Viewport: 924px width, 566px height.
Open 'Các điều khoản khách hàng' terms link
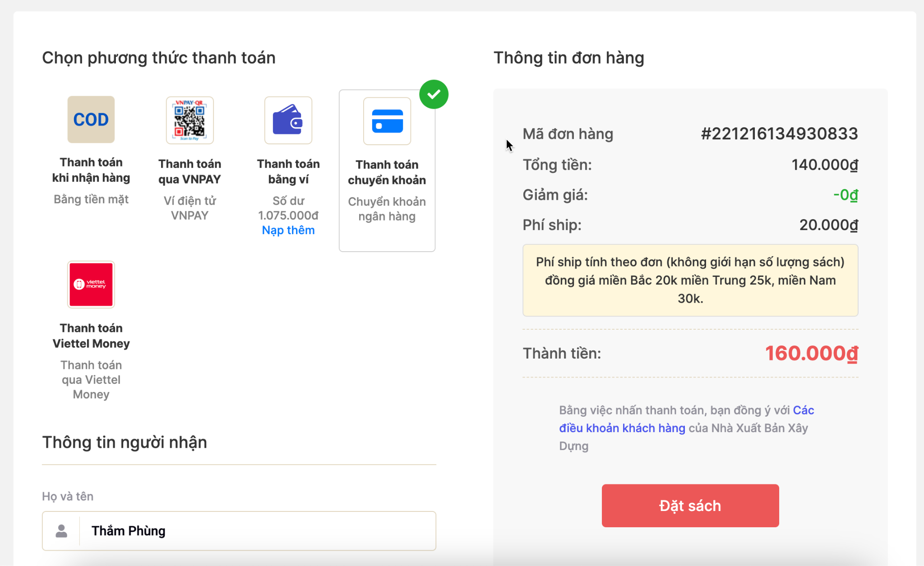pyautogui.click(x=687, y=419)
